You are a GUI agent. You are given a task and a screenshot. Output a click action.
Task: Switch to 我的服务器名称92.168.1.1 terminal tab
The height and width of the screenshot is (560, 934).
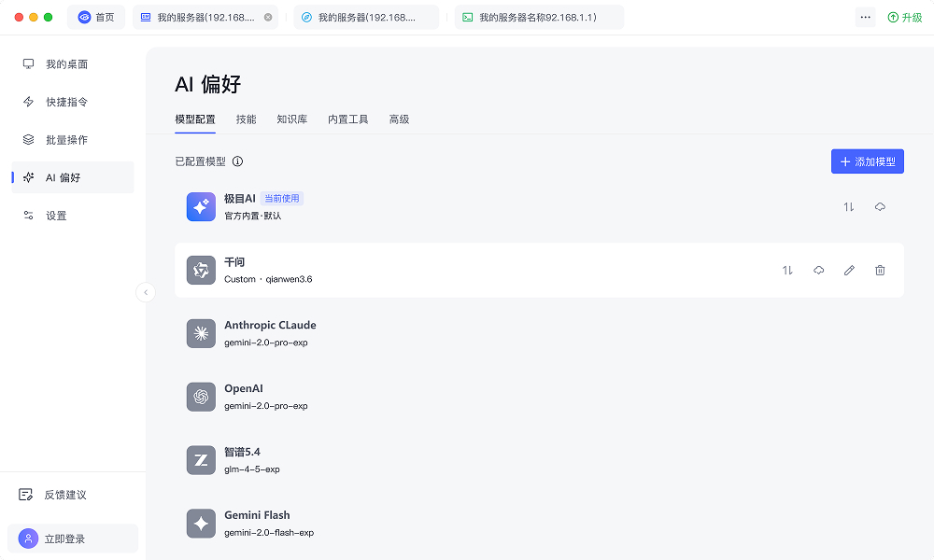point(539,17)
